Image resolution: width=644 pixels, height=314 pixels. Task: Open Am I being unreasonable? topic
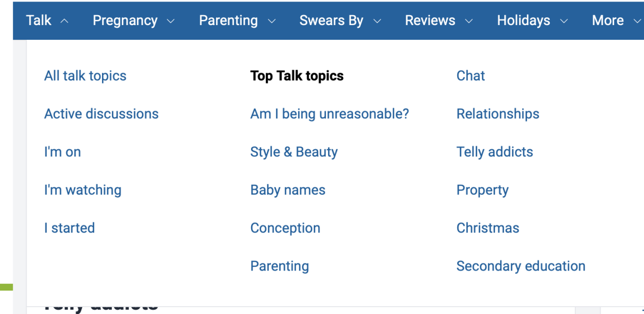[330, 114]
